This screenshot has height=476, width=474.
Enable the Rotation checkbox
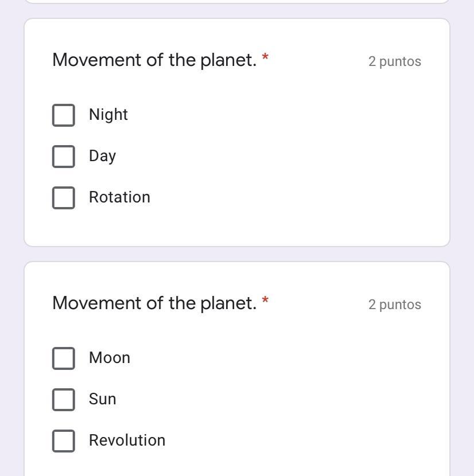tap(63, 197)
